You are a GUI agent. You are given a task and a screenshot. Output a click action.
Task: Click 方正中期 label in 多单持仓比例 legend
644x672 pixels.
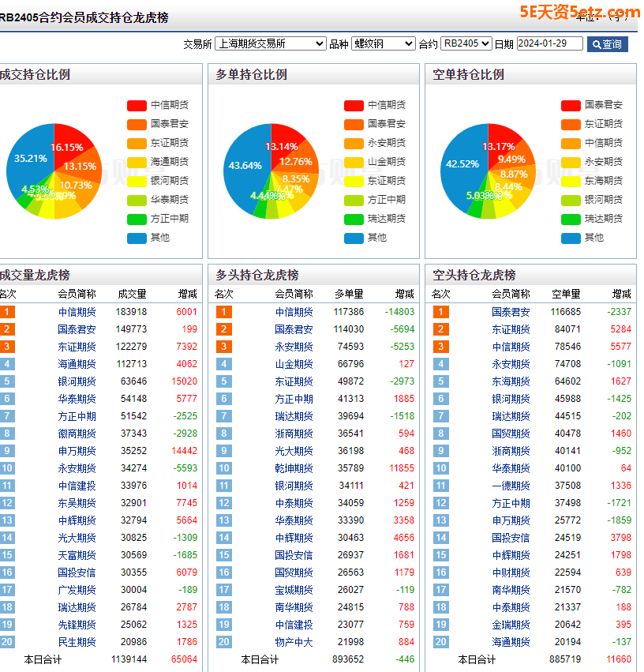coord(387,200)
